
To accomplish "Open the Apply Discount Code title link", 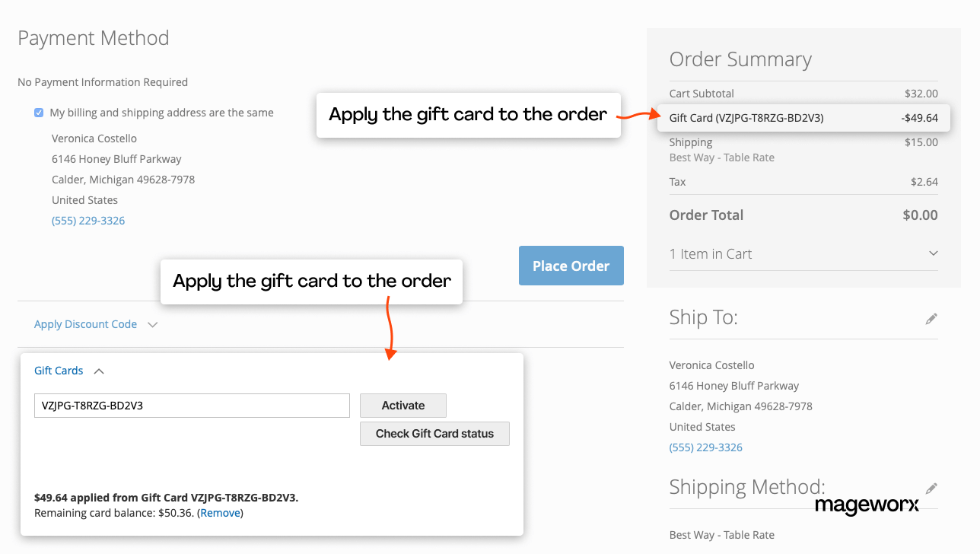I will (x=85, y=324).
